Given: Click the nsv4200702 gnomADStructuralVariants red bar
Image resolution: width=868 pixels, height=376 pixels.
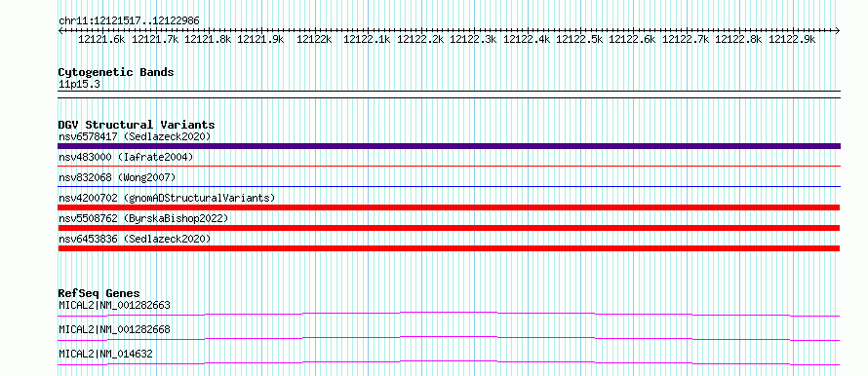Looking at the screenshot, I should [449, 207].
